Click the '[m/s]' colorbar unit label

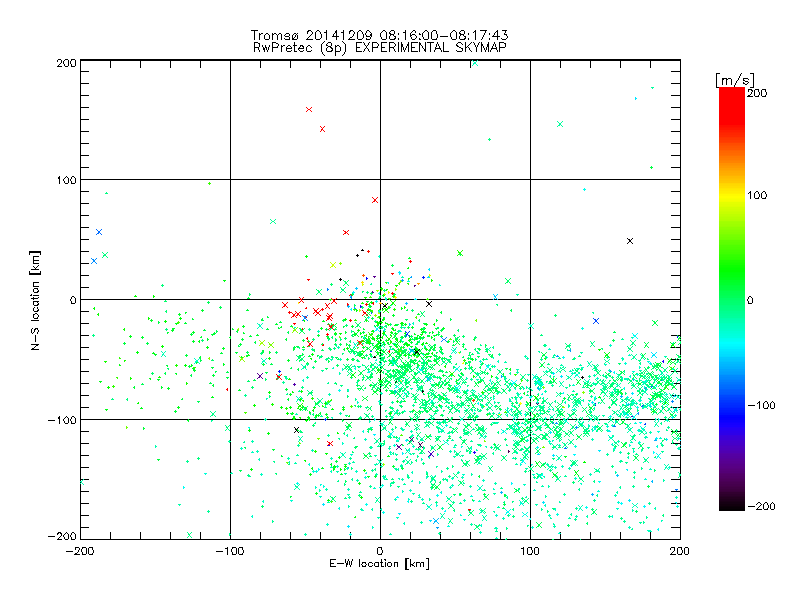[735, 80]
